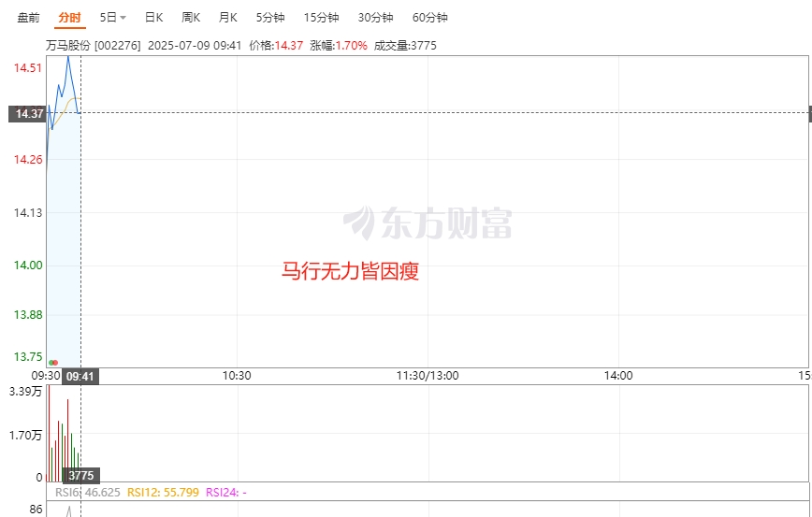
Task: Click the 10:30 time axis label
Action: [237, 376]
